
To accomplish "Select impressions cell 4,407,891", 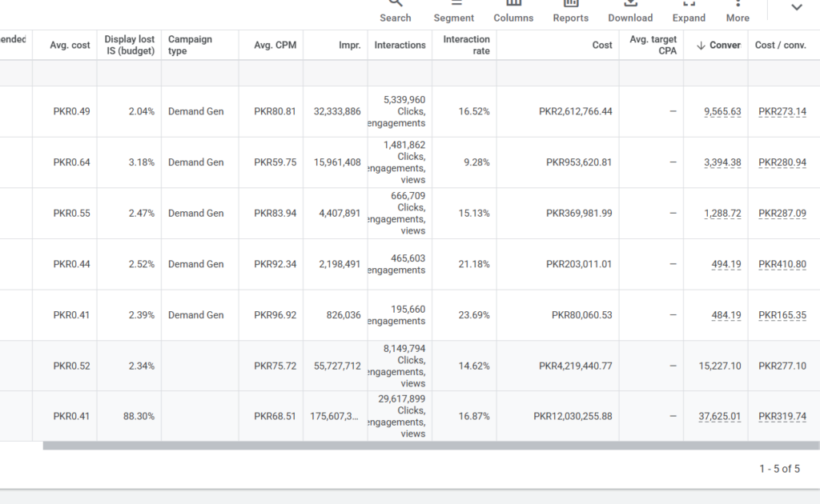I will coord(340,213).
